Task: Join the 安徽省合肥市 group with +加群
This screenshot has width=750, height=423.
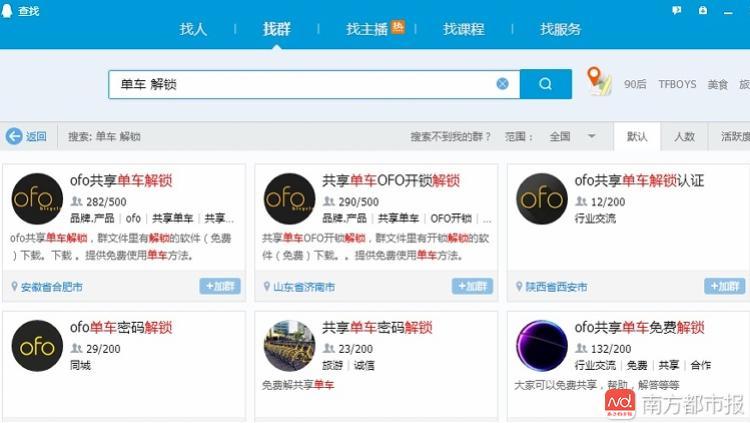Action: pyautogui.click(x=220, y=286)
